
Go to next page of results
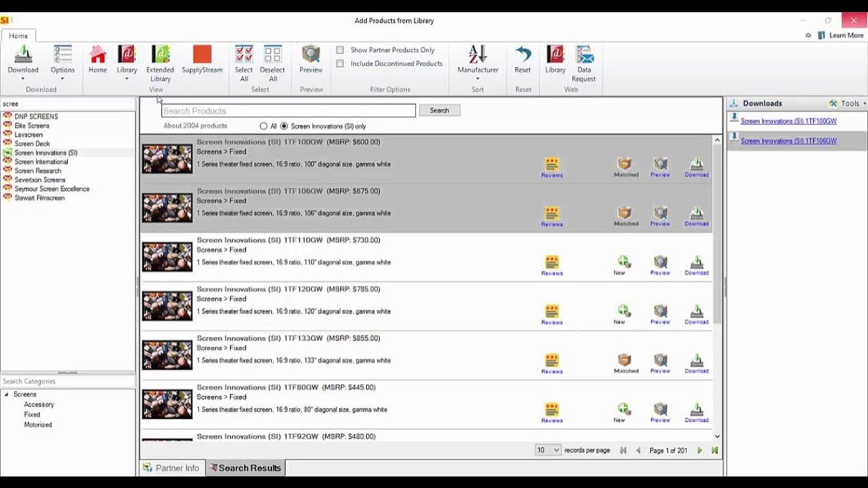(x=700, y=450)
